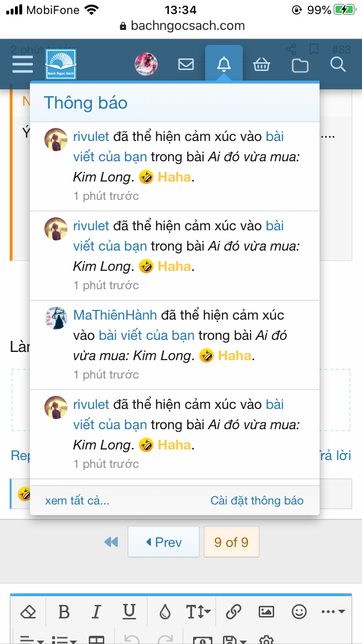Open the font size dropdown
362x644 pixels.
pyautogui.click(x=199, y=612)
